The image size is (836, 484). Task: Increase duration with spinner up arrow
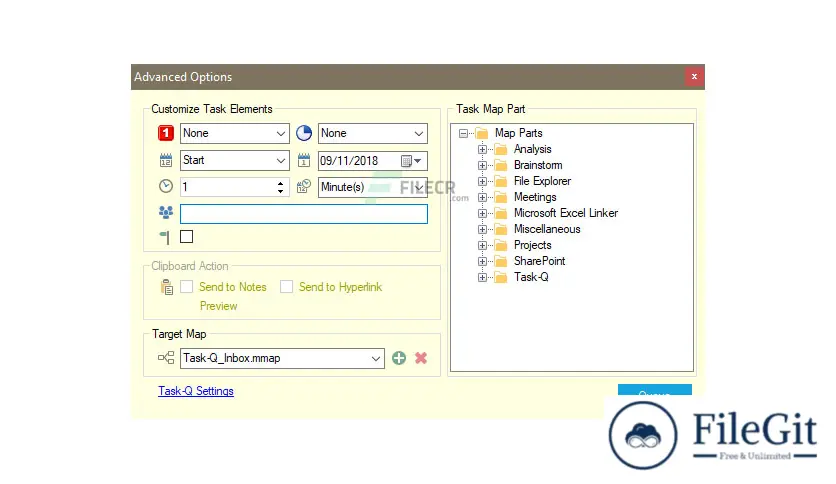[280, 183]
